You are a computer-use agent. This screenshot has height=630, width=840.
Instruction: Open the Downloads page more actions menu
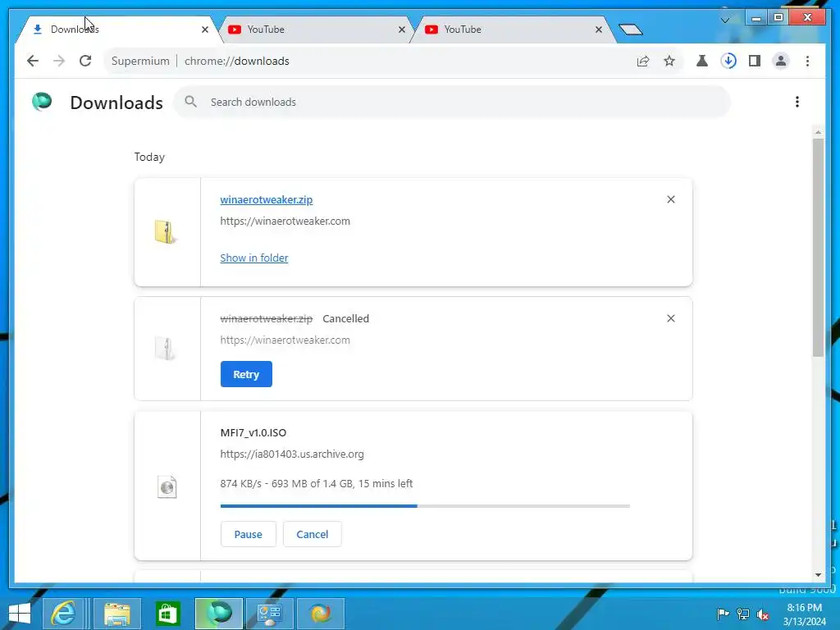(x=797, y=102)
